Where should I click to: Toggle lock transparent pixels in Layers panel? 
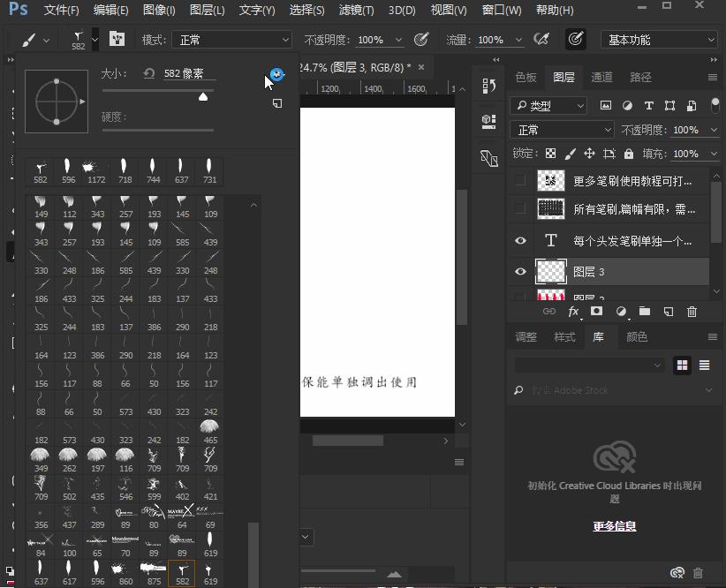[550, 153]
